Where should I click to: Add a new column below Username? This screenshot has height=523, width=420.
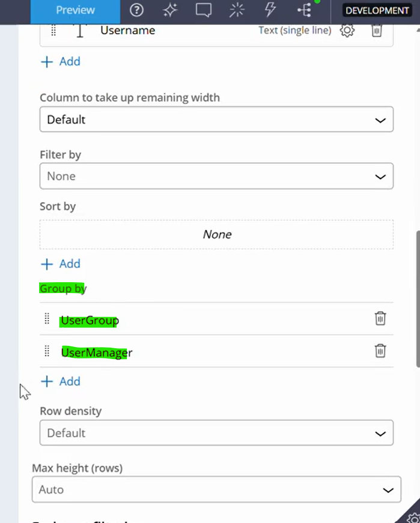(60, 62)
